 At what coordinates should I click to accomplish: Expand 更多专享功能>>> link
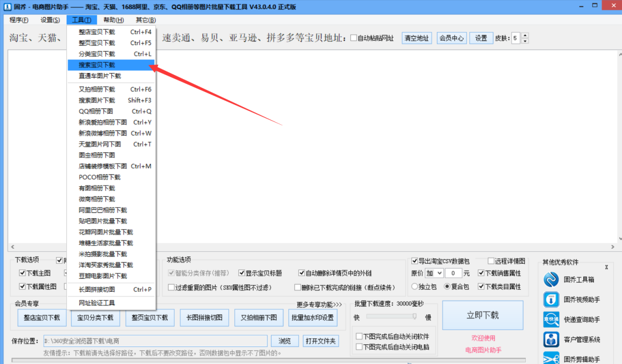[x=319, y=305]
